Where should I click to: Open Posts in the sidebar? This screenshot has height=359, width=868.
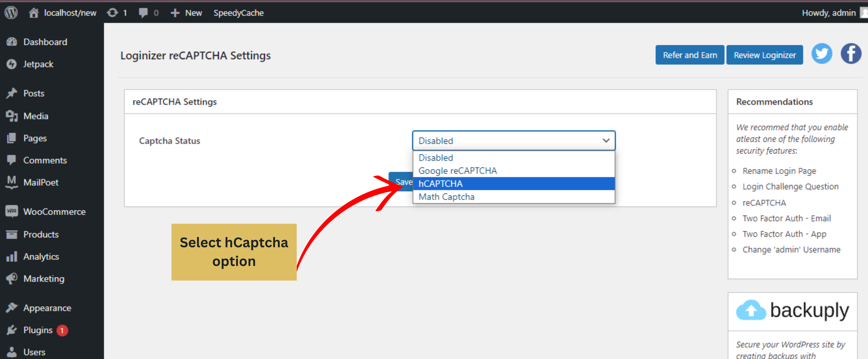point(34,93)
